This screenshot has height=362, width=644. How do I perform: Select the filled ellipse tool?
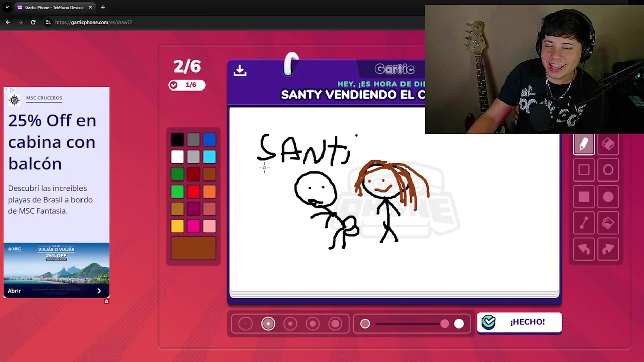[x=608, y=197]
